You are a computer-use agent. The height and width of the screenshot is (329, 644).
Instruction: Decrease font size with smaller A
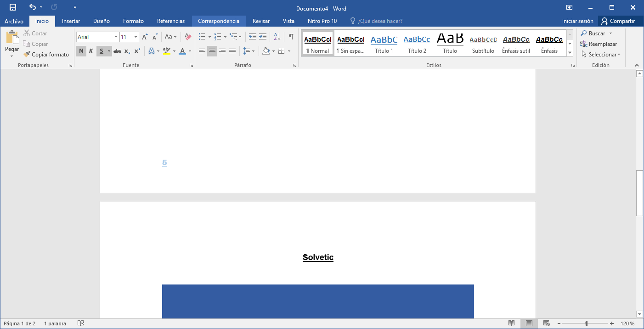point(155,37)
